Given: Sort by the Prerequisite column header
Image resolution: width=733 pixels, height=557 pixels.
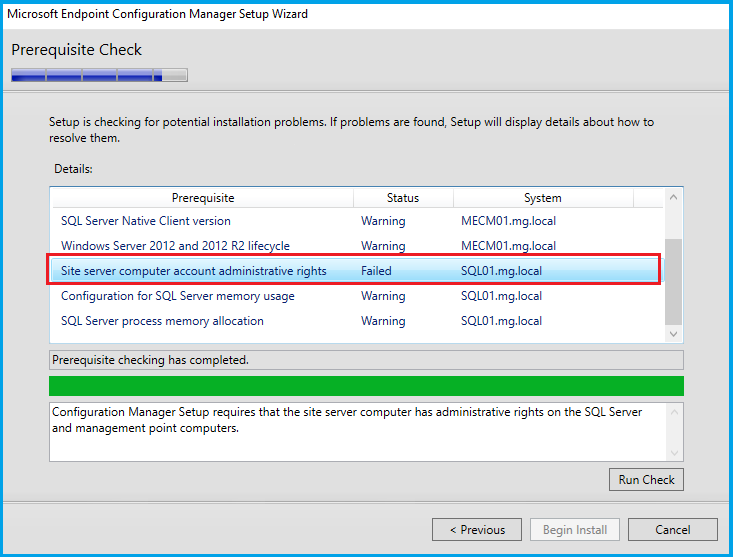Looking at the screenshot, I should coord(203,198).
